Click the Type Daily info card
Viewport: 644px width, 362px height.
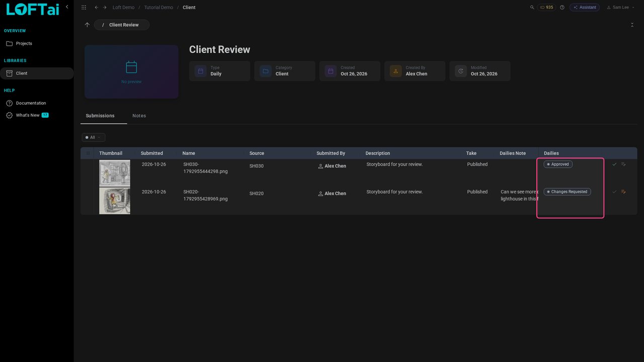tap(219, 71)
